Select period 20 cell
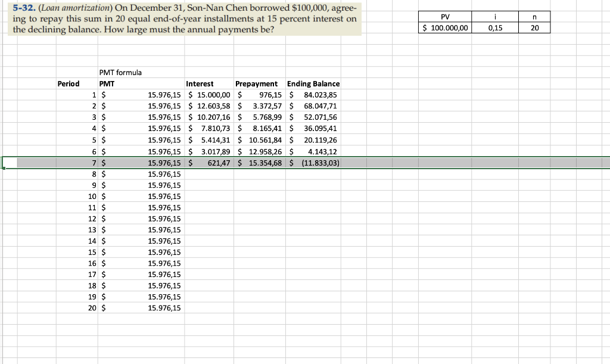The image size is (610, 364). click(77, 308)
